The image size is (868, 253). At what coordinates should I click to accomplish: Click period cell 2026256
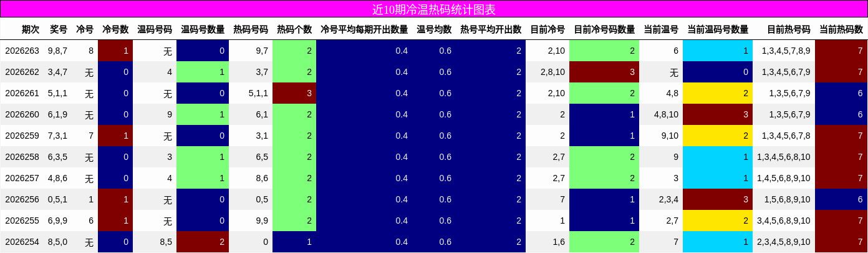click(x=22, y=199)
